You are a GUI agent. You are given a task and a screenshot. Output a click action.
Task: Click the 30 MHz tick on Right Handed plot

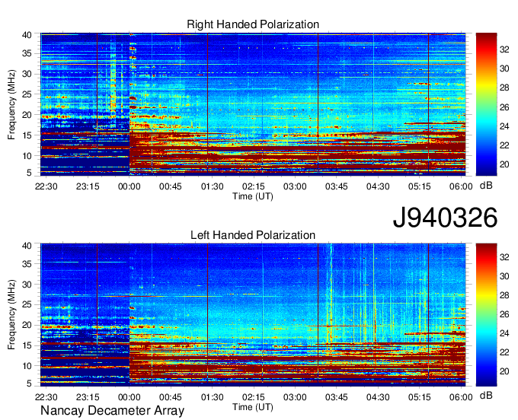[27, 74]
